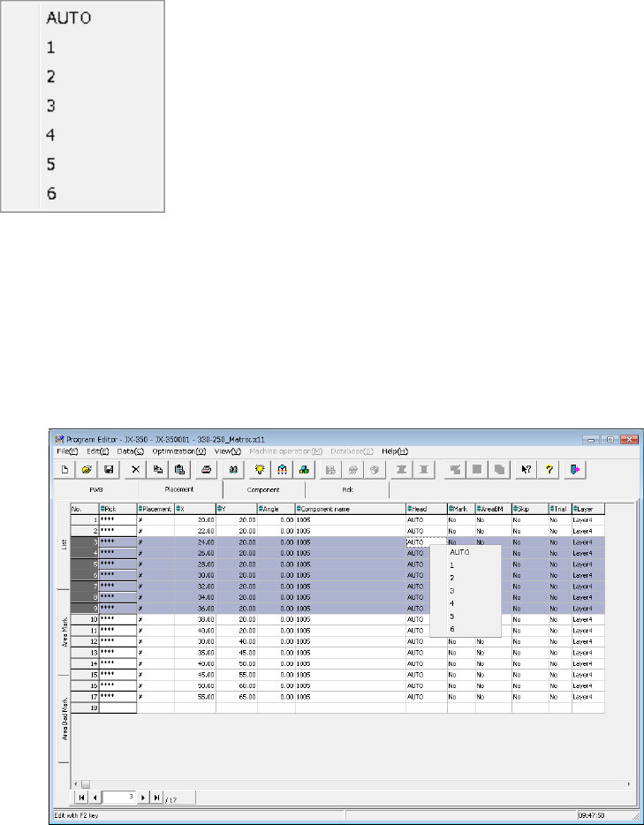Switch to the Placement tab
This screenshot has width=644, height=825.
(x=180, y=489)
